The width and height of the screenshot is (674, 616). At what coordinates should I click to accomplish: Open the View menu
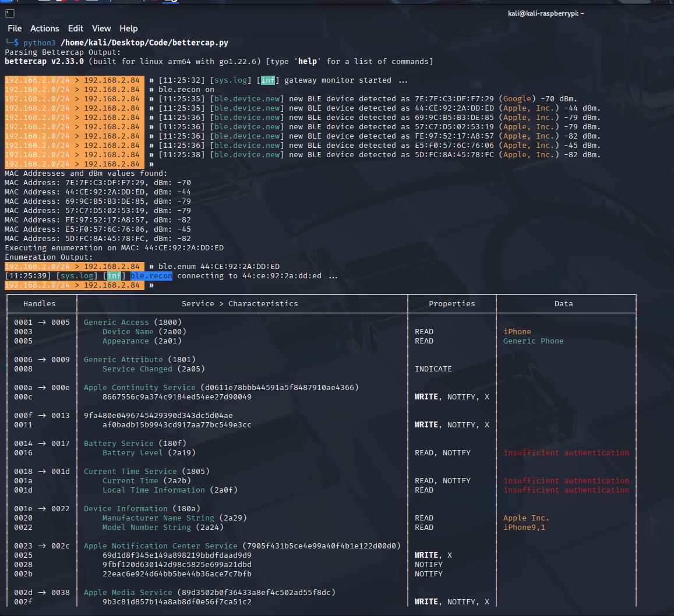pos(101,29)
